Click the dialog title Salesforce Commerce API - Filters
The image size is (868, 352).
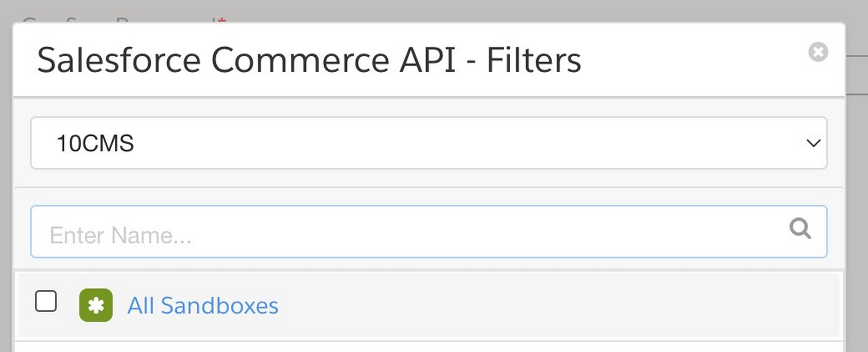pyautogui.click(x=309, y=60)
